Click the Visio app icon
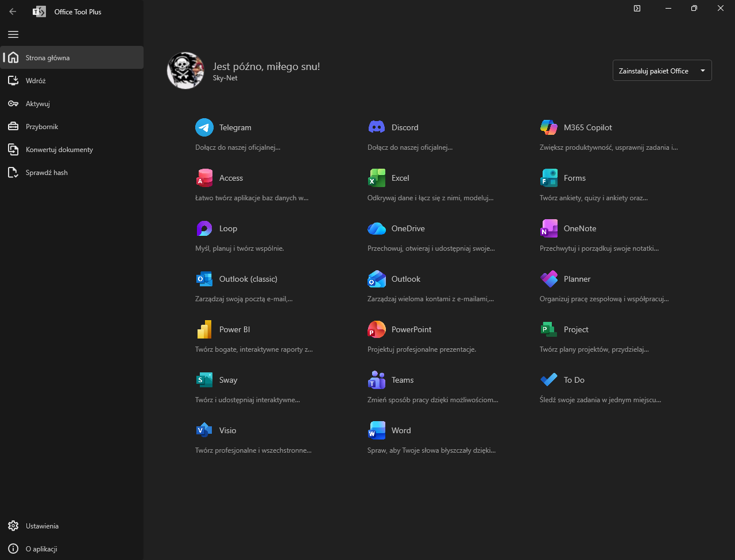The width and height of the screenshot is (735, 560). tap(204, 430)
